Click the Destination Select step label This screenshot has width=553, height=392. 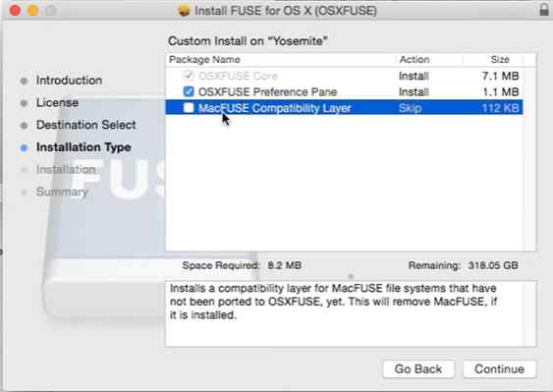point(86,125)
